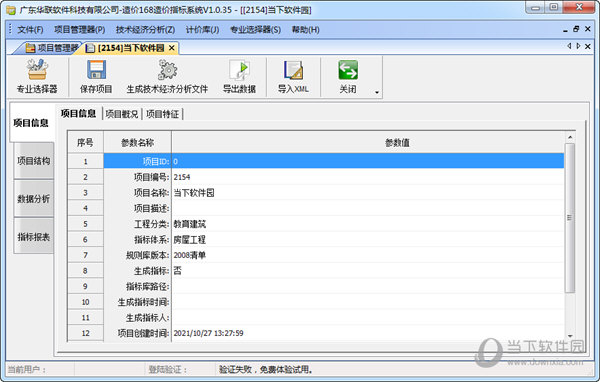Select row number 1 header

[85, 161]
